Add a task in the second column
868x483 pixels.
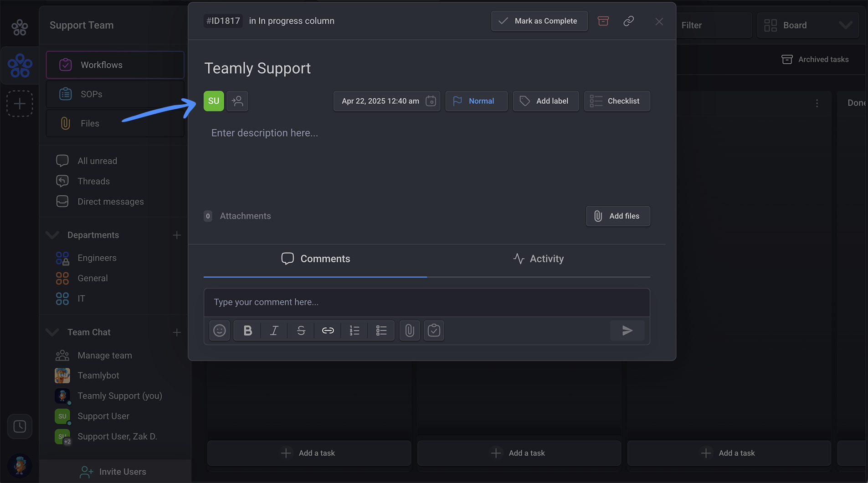pyautogui.click(x=519, y=453)
